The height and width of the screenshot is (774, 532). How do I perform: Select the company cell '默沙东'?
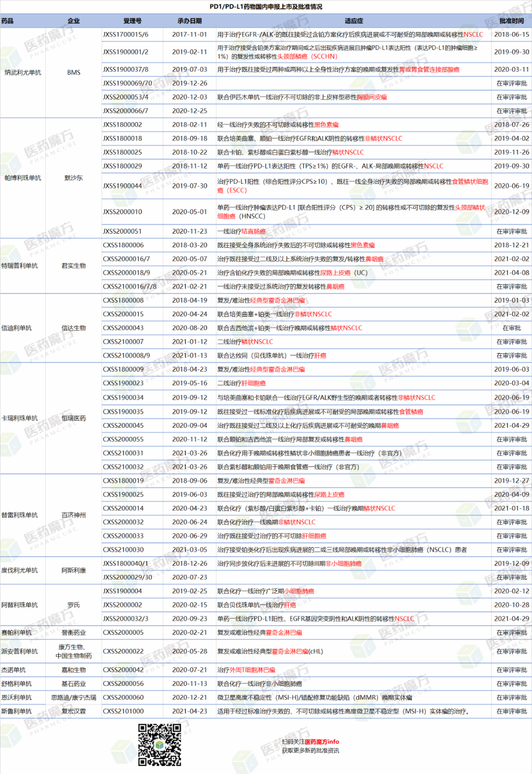point(74,178)
